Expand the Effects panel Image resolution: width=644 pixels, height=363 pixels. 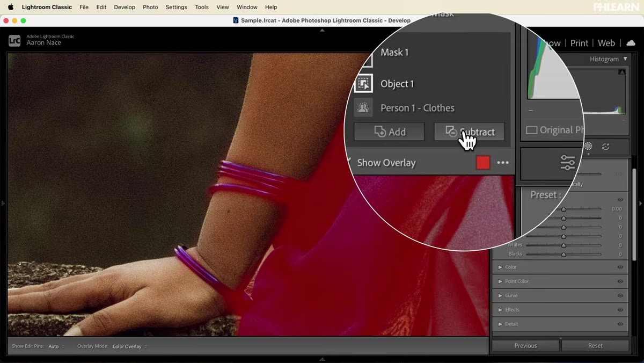point(500,310)
